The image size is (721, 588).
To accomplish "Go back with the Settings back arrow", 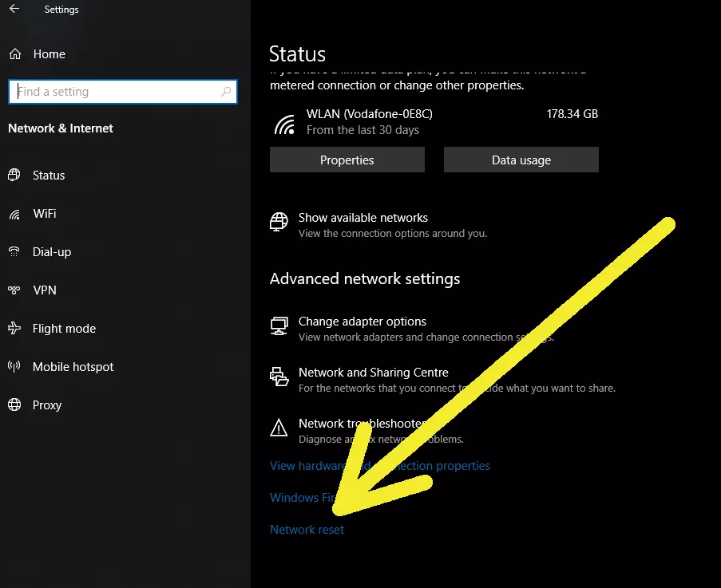I will point(14,9).
